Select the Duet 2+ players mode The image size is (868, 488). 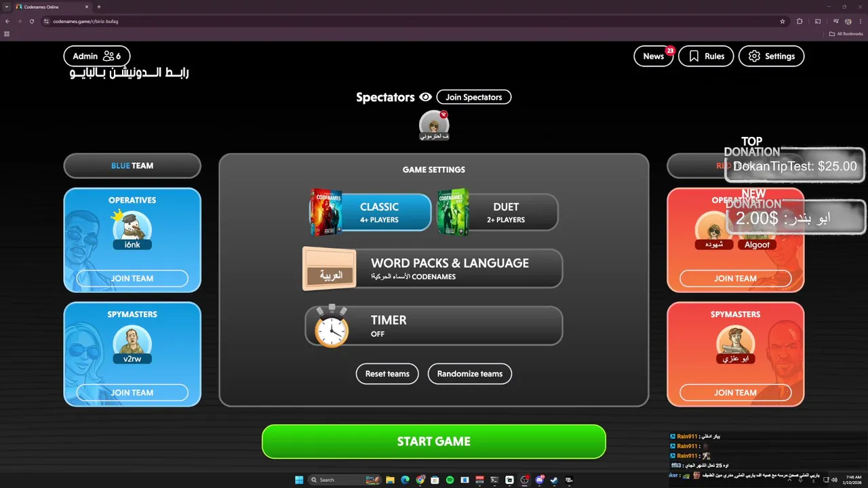(x=498, y=212)
